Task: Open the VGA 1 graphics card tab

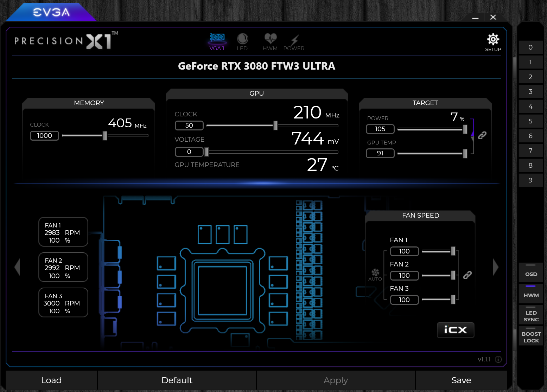Action: 217,42
